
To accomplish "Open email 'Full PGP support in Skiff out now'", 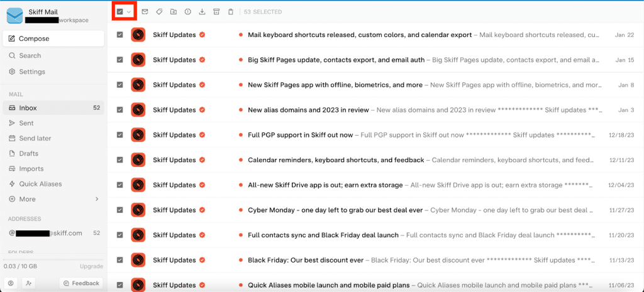I will pos(375,135).
